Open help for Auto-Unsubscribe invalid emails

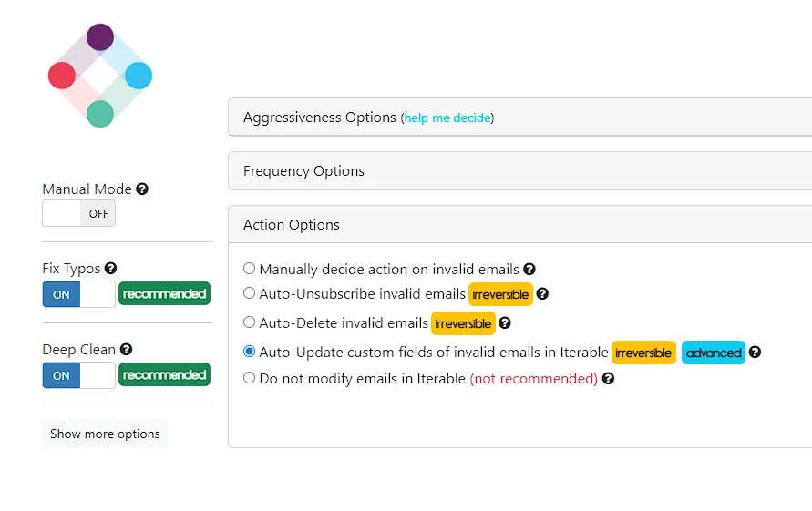pos(542,294)
